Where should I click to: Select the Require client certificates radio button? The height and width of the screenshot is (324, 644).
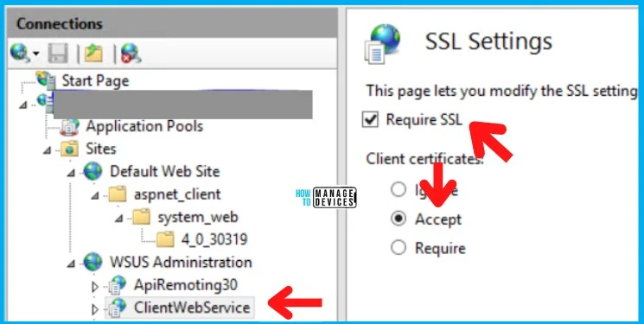pyautogui.click(x=398, y=248)
